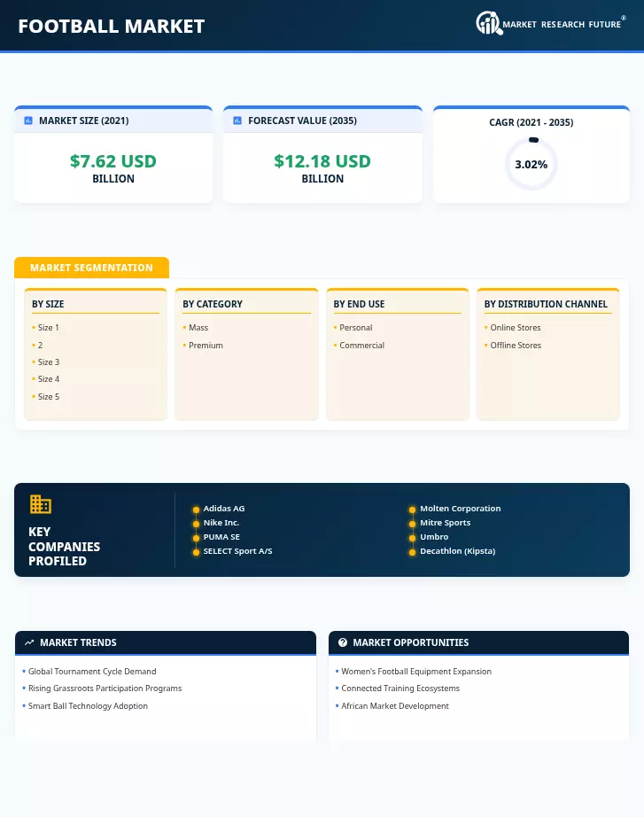644x817 pixels.
Task: Select Size 5 in the size list
Action: coord(49,396)
